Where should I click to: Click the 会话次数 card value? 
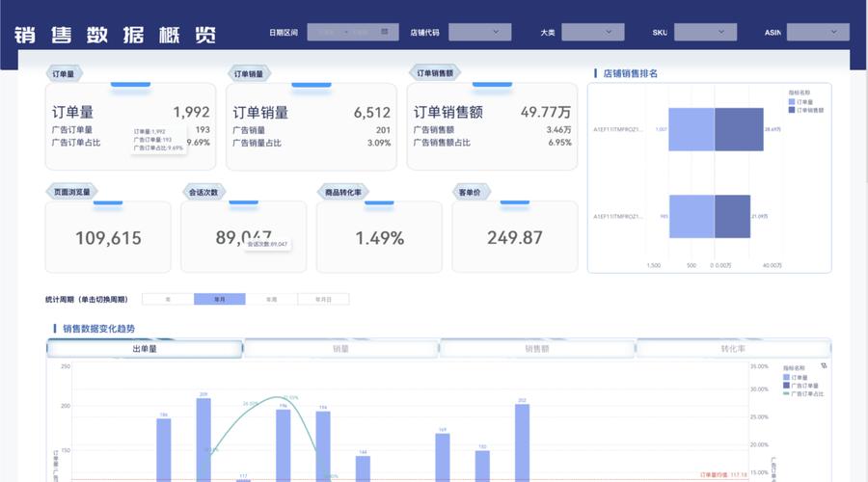(x=244, y=237)
